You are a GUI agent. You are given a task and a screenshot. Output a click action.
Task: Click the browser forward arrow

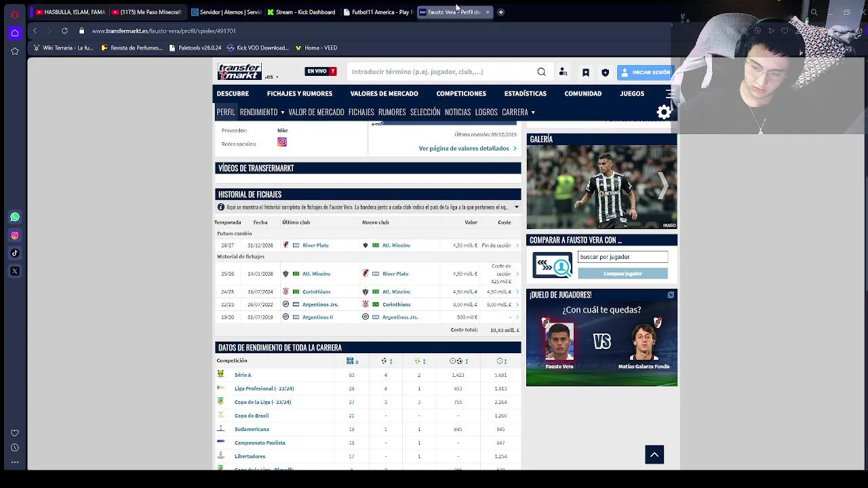pyautogui.click(x=50, y=30)
